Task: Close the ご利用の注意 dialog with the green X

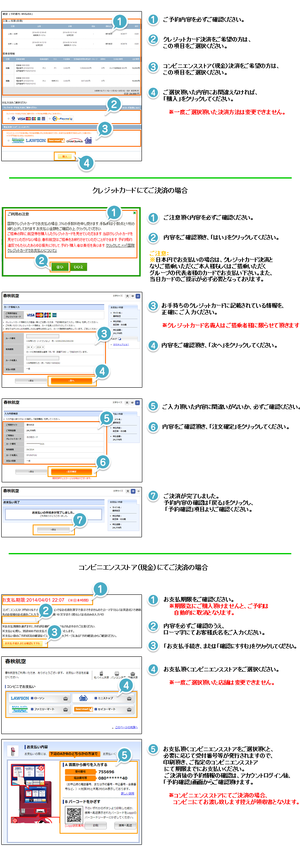Action: point(134,213)
